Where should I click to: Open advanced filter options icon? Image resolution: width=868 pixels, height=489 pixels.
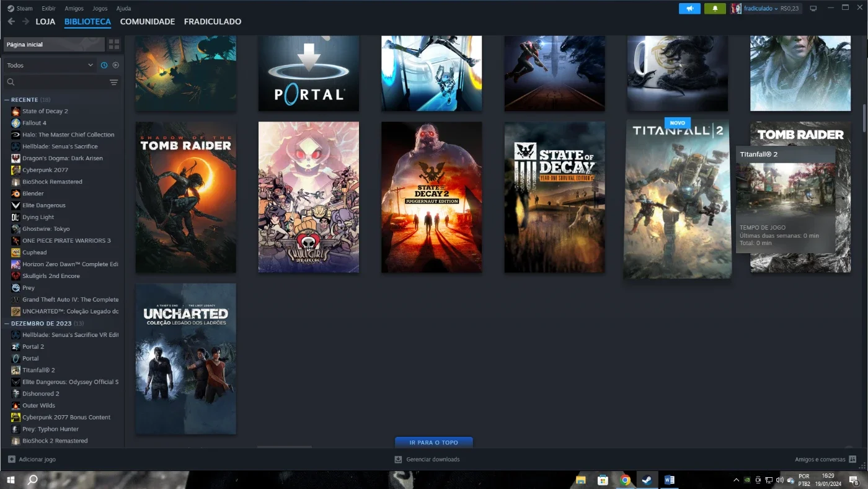[114, 82]
